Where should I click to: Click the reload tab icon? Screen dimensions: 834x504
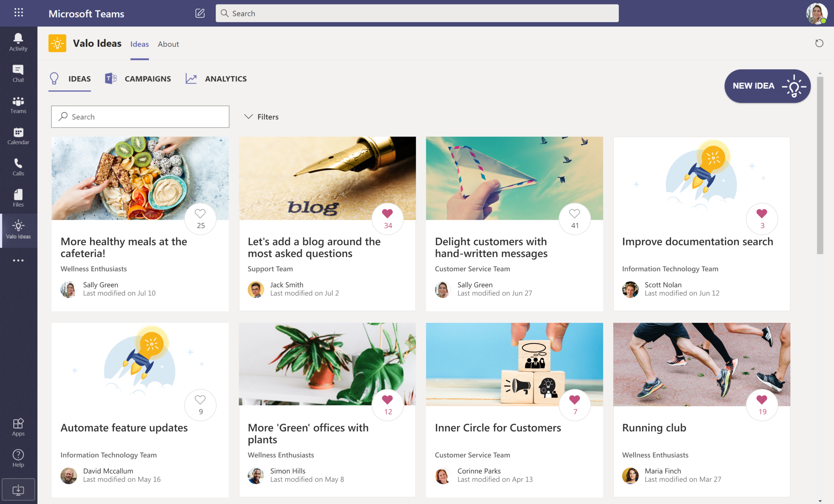pyautogui.click(x=819, y=44)
